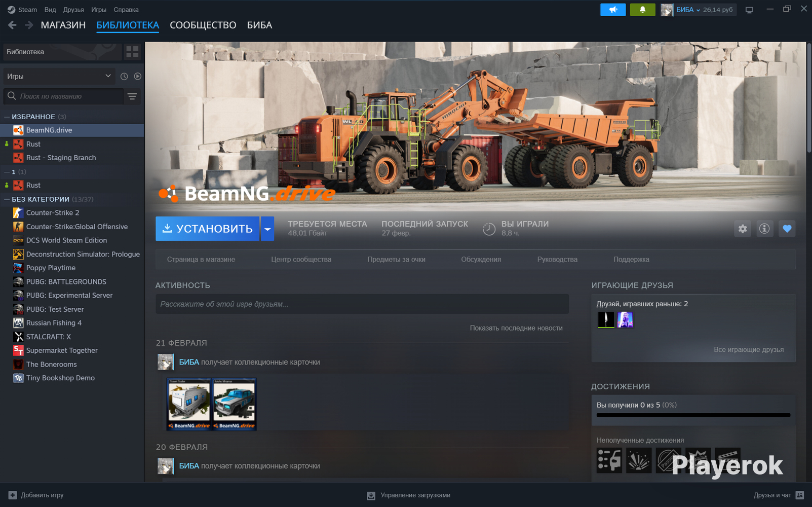
Task: Click Показать последние новости
Action: [x=516, y=328]
